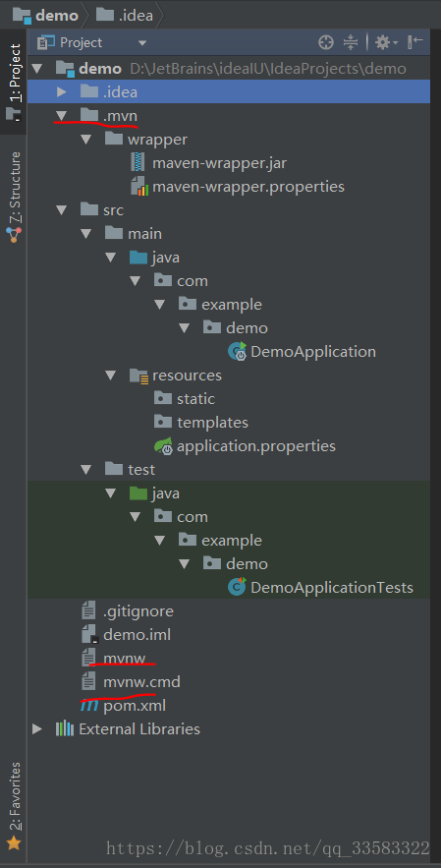Image resolution: width=441 pixels, height=868 pixels.
Task: Select the wrapper folder name
Action: tap(158, 140)
